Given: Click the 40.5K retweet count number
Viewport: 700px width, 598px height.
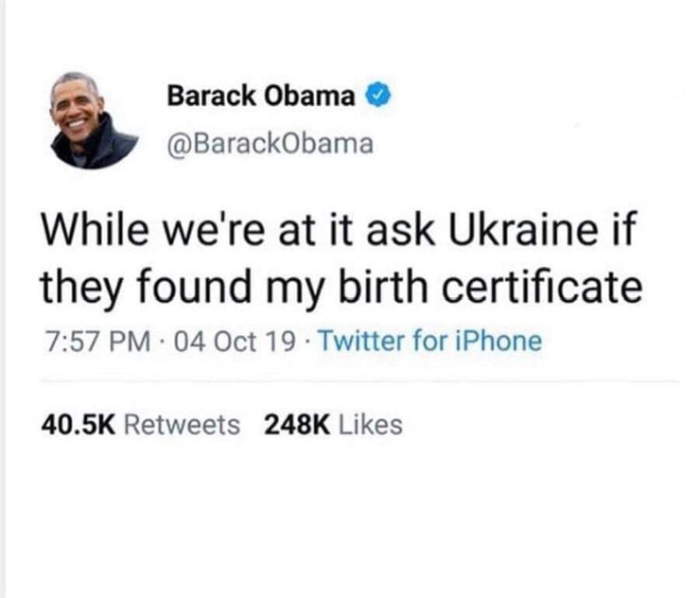Looking at the screenshot, I should click(79, 425).
